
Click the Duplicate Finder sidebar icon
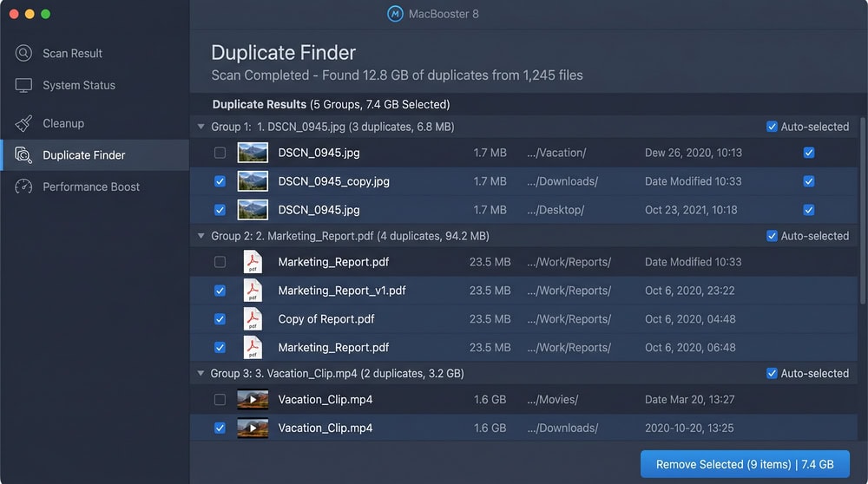point(23,155)
